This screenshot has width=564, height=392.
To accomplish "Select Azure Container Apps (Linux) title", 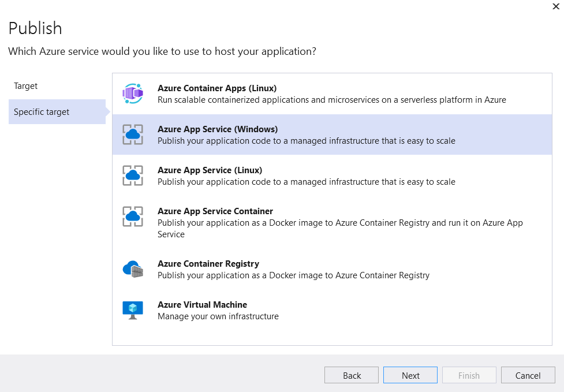I will pyautogui.click(x=217, y=88).
